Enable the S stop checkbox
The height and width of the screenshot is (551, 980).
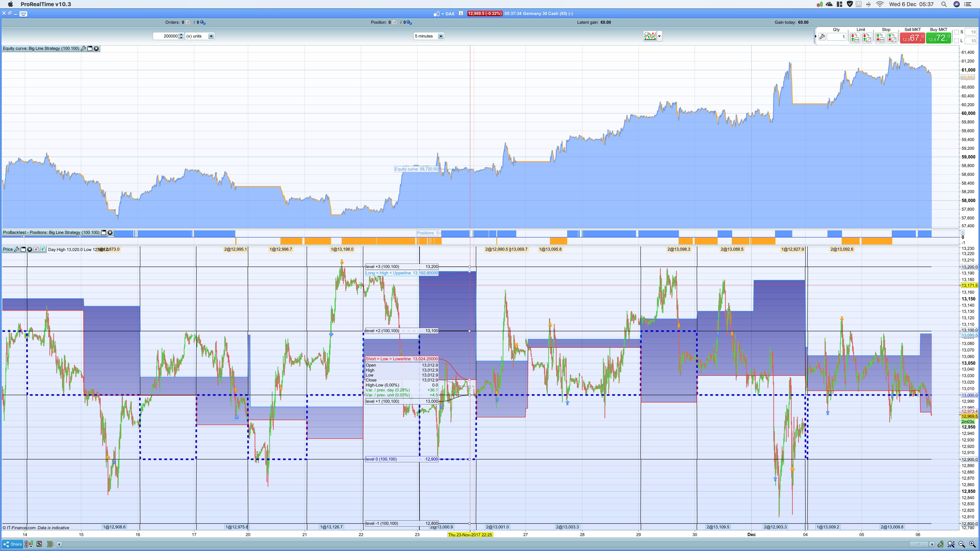coord(956,32)
